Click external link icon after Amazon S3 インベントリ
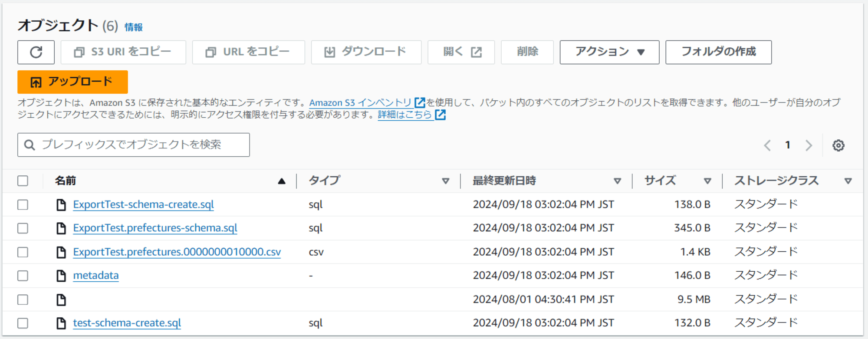Screen dimensions: 868x339 pos(420,102)
